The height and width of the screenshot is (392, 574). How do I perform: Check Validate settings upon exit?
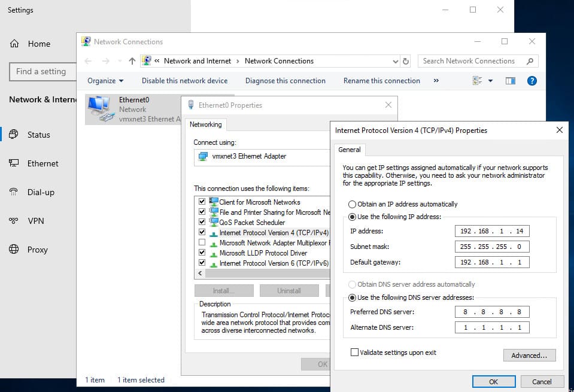354,353
